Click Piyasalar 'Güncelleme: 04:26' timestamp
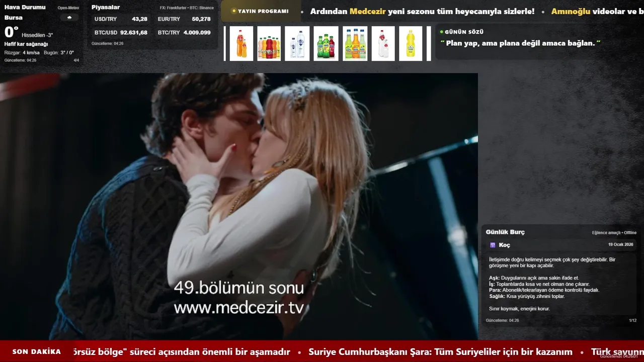Screen dimensions: 644x362 tap(107, 44)
